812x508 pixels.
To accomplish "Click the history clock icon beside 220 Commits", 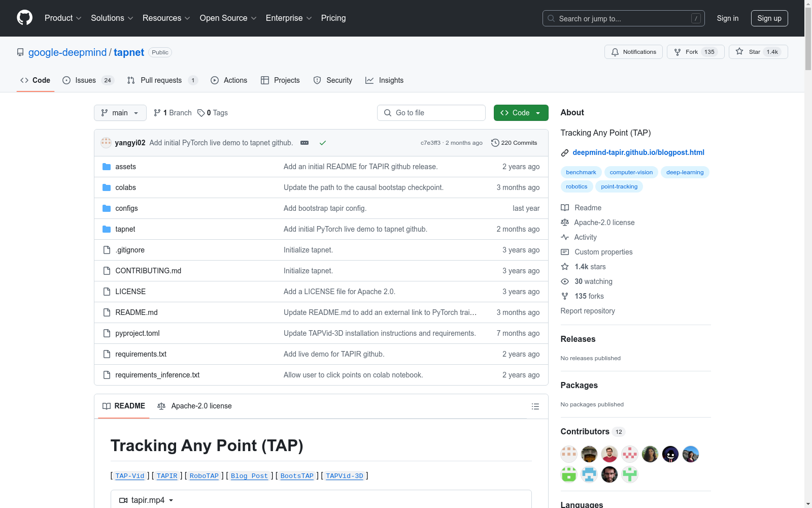I will (x=495, y=143).
